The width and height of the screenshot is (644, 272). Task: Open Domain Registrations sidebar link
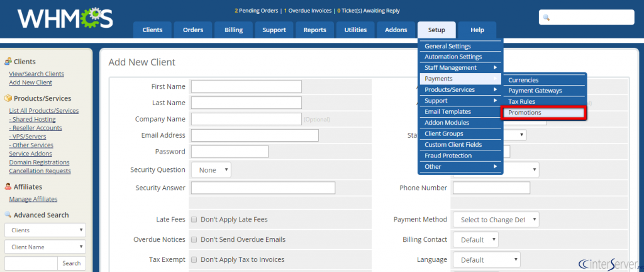(39, 162)
